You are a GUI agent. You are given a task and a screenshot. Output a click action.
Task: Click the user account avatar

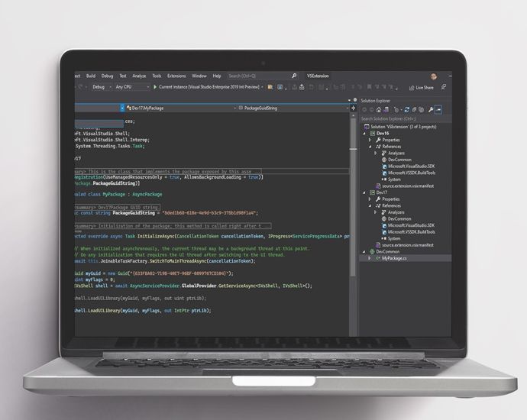(x=434, y=76)
